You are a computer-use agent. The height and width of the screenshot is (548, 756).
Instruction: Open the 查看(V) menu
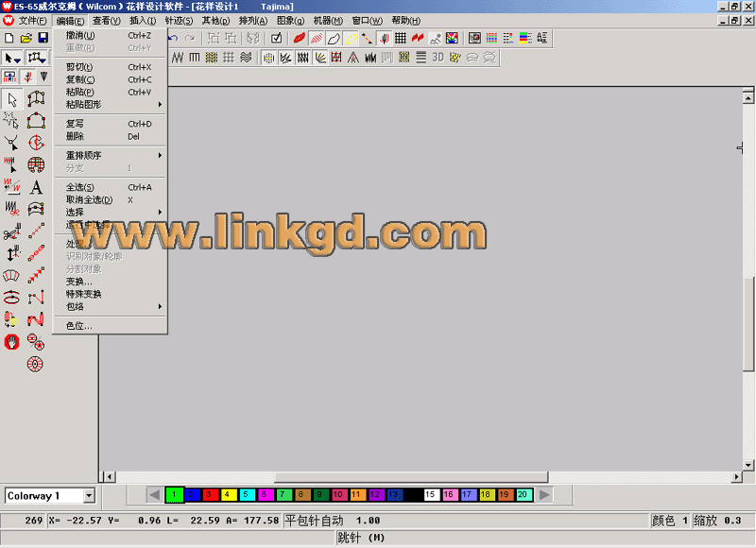[106, 20]
